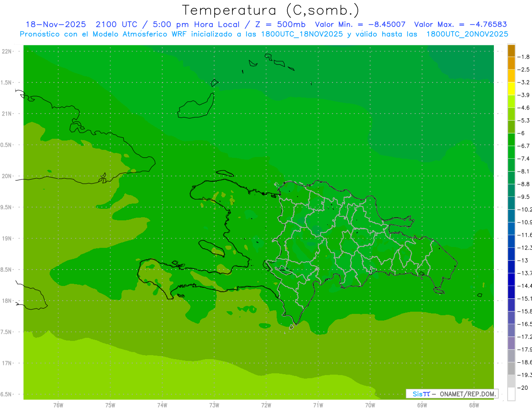Pick the dark blue swatch between -13.7 and -14.4
The height and width of the screenshot is (411, 532).
[511, 279]
